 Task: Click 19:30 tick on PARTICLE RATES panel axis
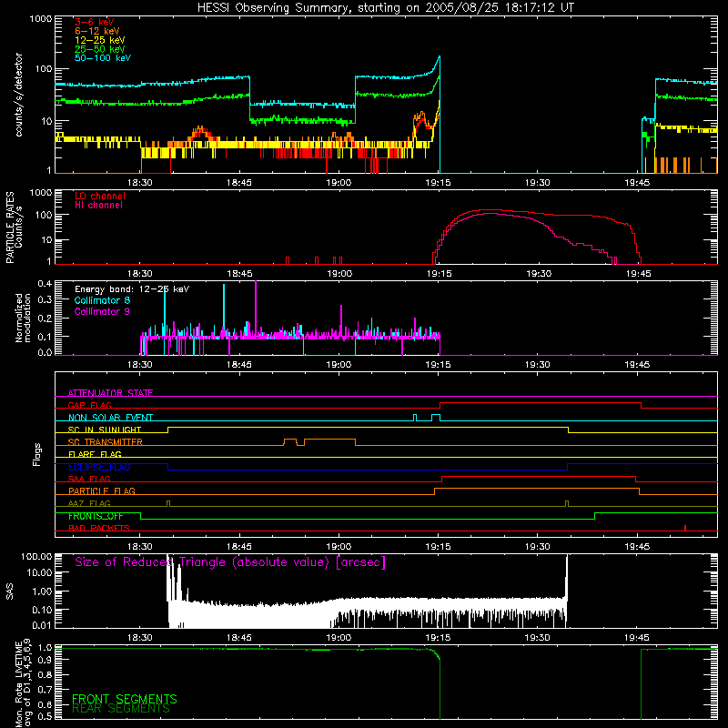click(539, 274)
